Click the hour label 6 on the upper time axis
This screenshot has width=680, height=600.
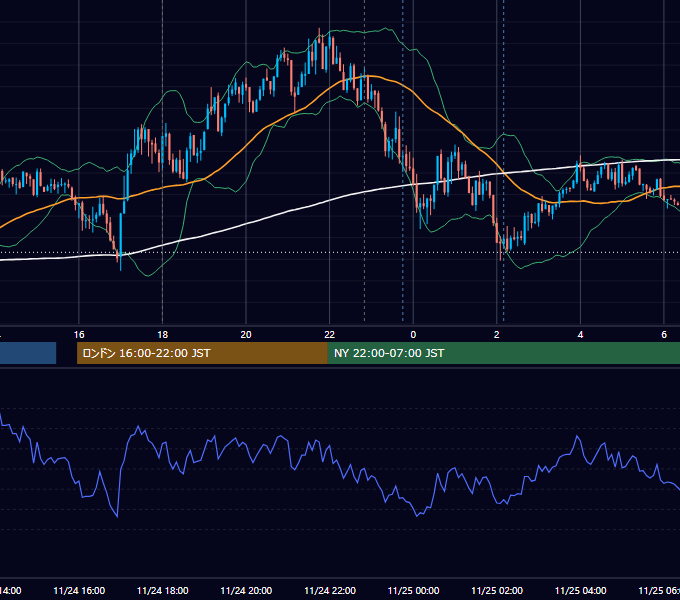(x=664, y=335)
